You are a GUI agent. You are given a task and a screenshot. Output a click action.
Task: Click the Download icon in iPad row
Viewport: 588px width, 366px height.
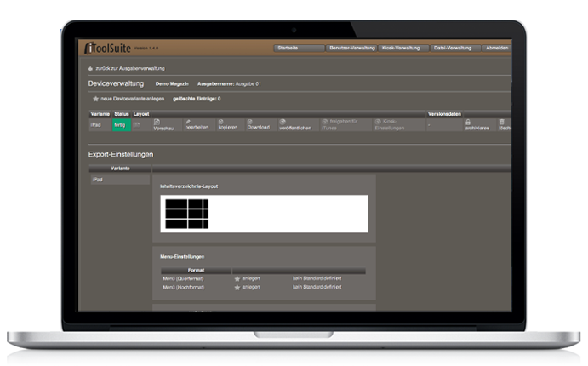pos(250,122)
